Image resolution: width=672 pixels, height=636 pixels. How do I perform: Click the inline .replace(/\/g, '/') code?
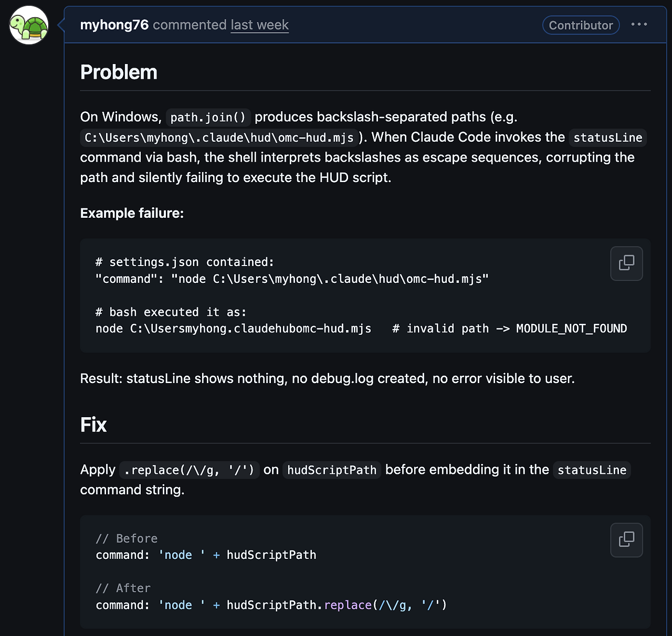tap(189, 470)
